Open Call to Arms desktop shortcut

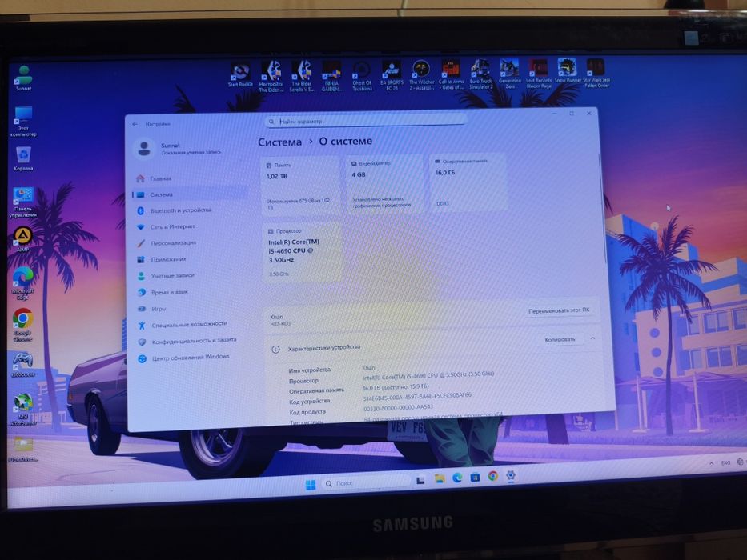(x=451, y=74)
